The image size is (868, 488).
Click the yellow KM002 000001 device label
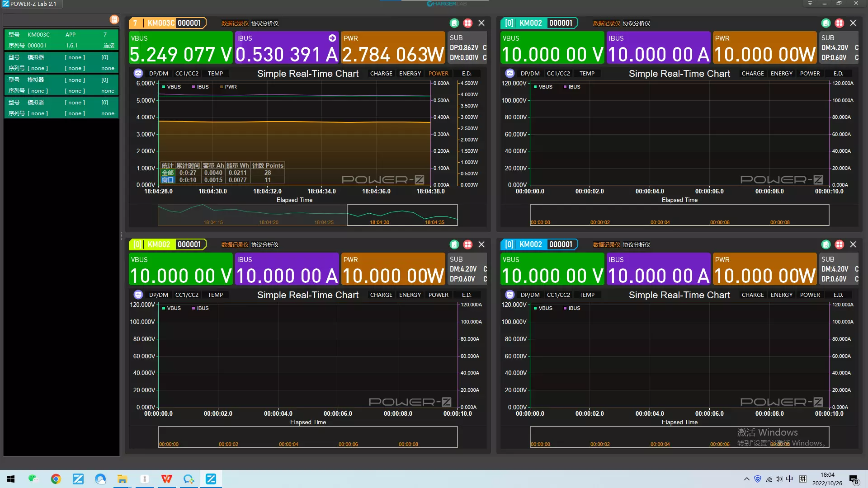168,244
